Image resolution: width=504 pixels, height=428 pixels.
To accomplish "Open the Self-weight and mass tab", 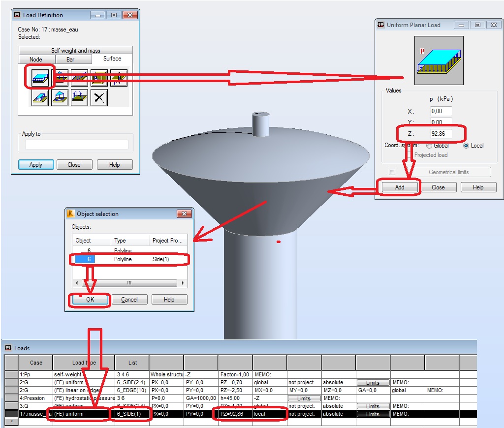I will (75, 50).
